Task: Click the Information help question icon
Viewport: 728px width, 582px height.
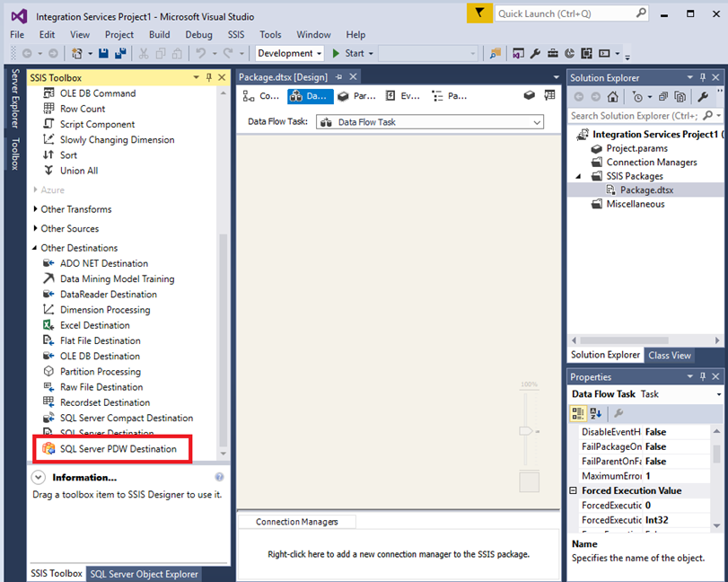Action: [219, 477]
